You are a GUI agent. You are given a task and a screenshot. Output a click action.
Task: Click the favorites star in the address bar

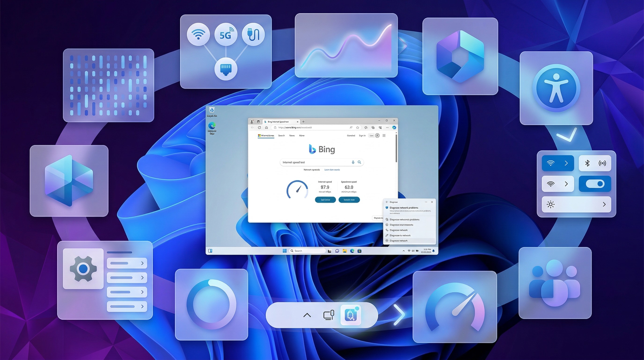point(358,127)
